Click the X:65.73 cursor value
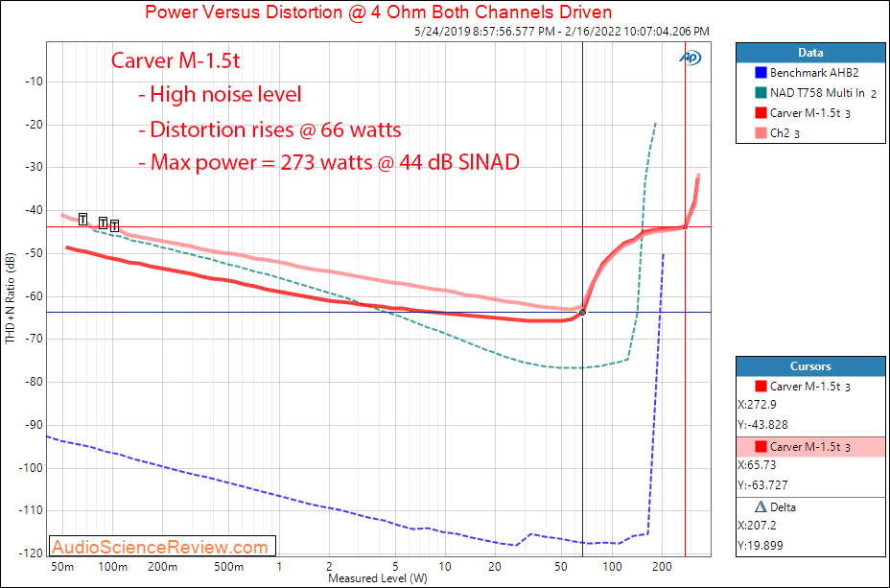Image resolution: width=890 pixels, height=588 pixels. (x=758, y=465)
